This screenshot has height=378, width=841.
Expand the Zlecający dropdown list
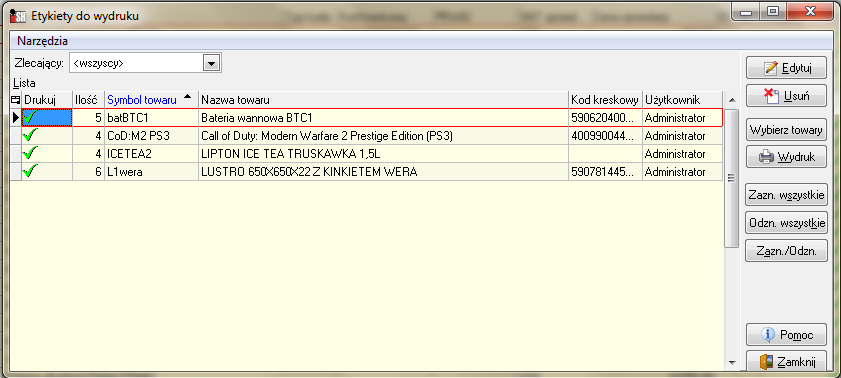click(212, 63)
